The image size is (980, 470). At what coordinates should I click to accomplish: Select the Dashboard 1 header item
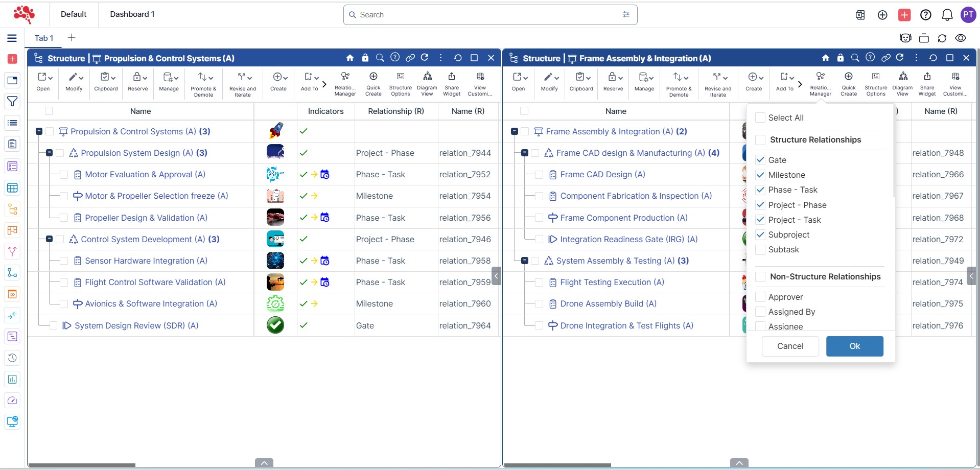132,14
